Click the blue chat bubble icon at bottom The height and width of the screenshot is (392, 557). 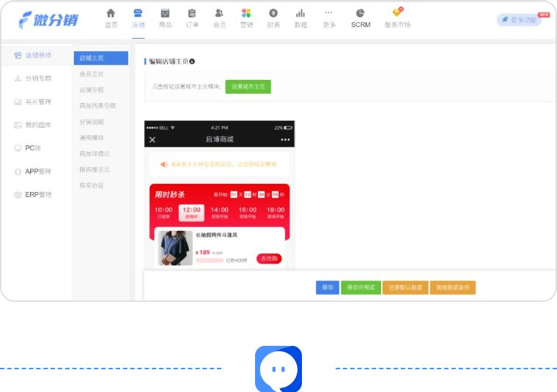point(278,369)
